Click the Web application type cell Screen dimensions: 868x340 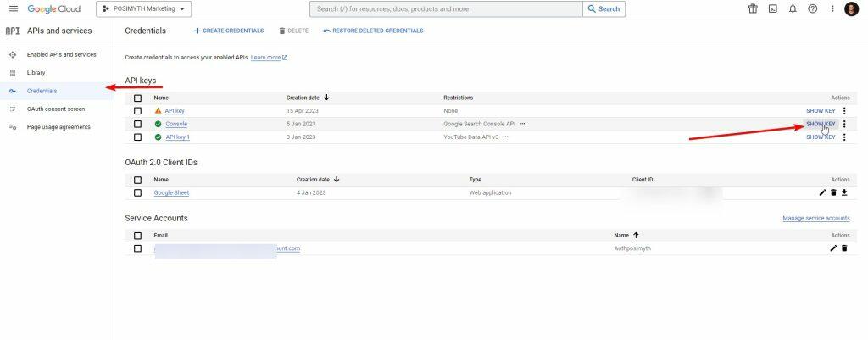(491, 192)
